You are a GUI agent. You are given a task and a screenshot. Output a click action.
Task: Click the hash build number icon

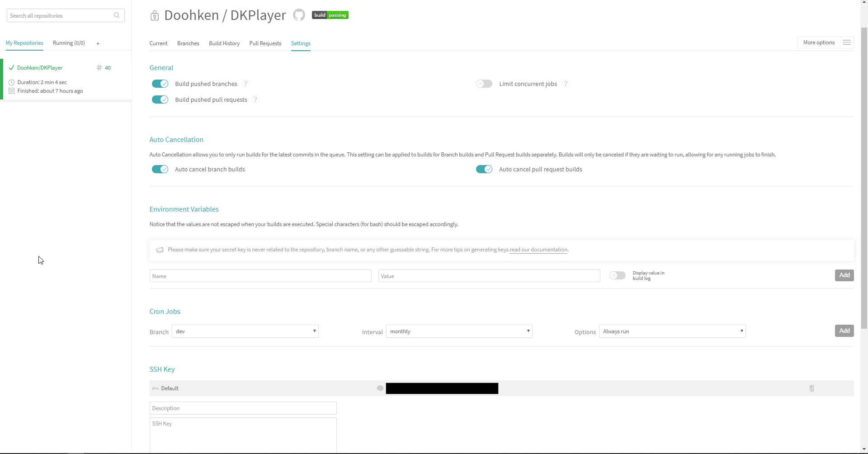[x=99, y=68]
